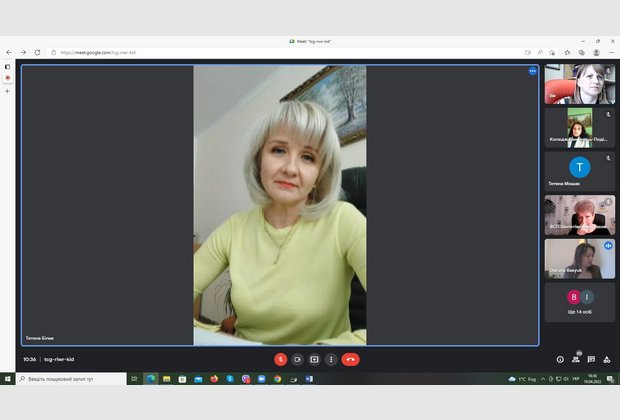
Task: Open options on the main video tile
Action: pyautogui.click(x=532, y=71)
